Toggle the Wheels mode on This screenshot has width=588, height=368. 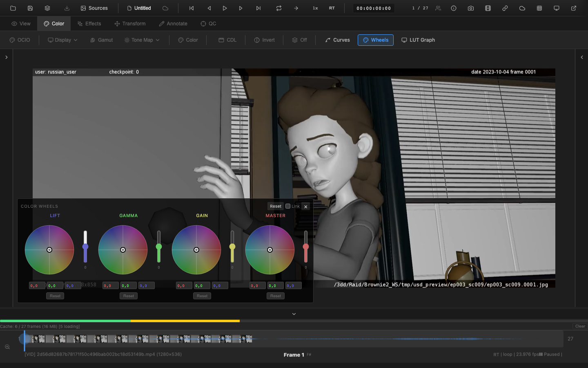(x=375, y=40)
